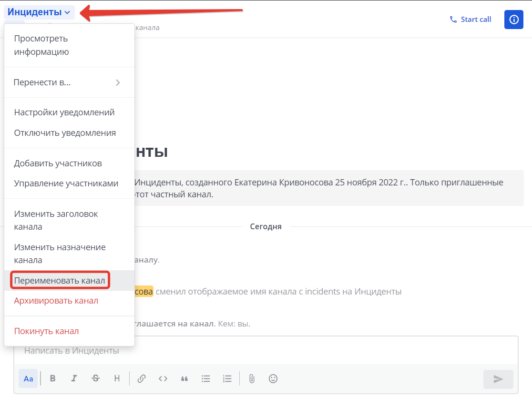The height and width of the screenshot is (397, 532).
Task: Select the italic formatting icon
Action: click(74, 378)
